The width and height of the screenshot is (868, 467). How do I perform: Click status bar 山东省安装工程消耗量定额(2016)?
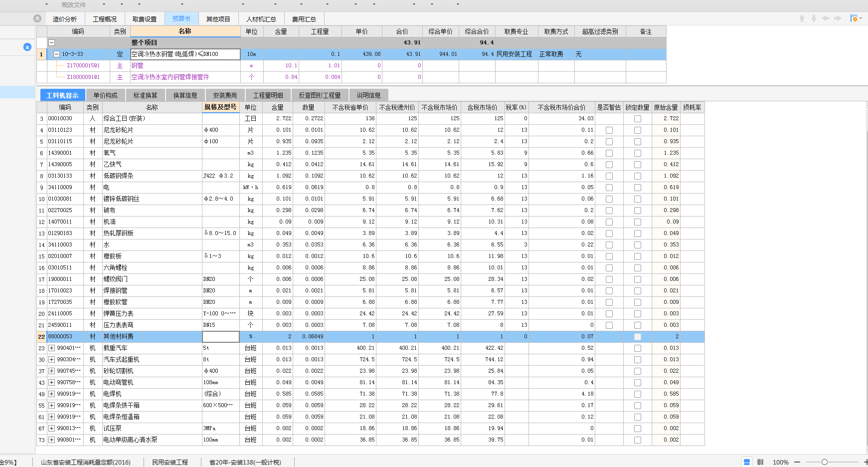pos(86,463)
